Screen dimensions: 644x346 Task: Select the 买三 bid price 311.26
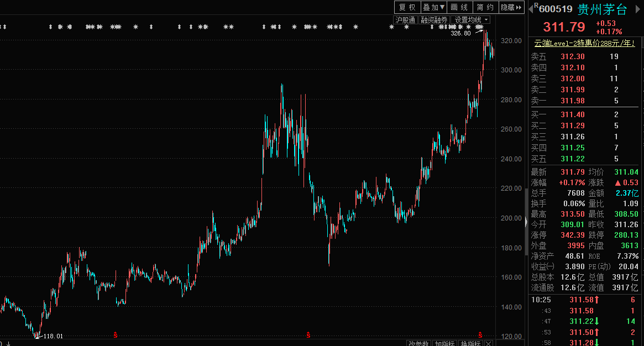(573, 137)
